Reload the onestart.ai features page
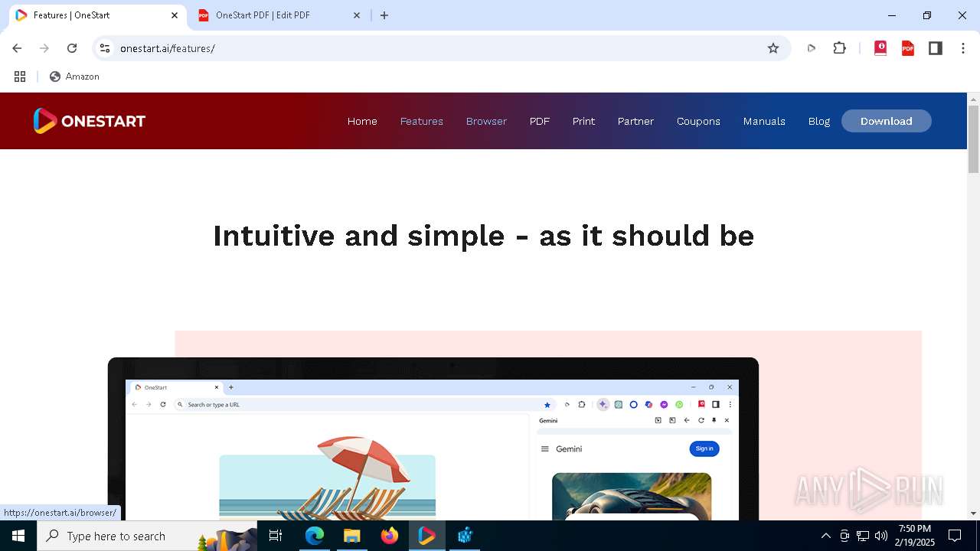The height and width of the screenshot is (551, 980). pos(72,48)
